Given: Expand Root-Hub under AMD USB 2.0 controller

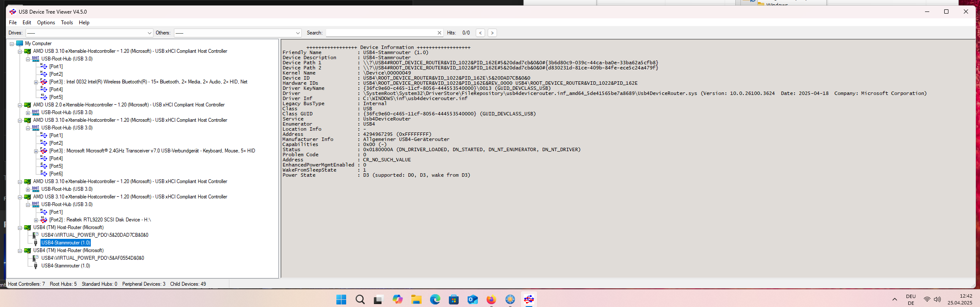Looking at the screenshot, I should [28, 113].
